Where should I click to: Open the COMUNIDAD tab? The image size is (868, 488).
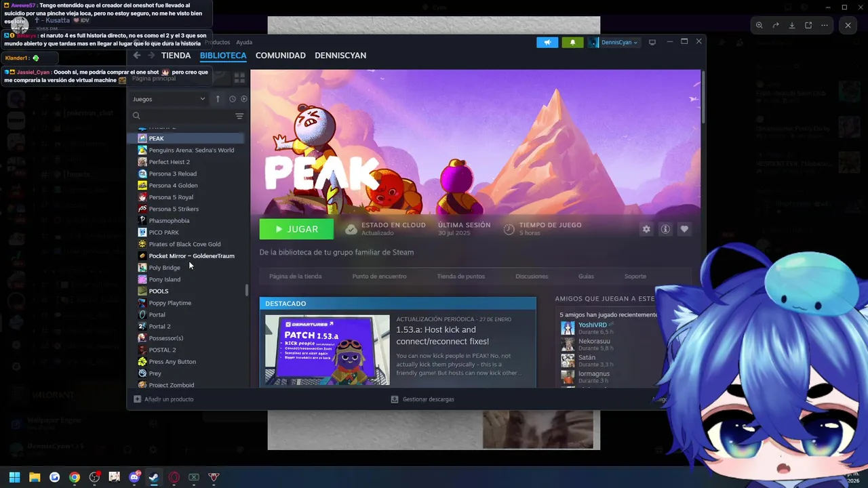point(281,56)
